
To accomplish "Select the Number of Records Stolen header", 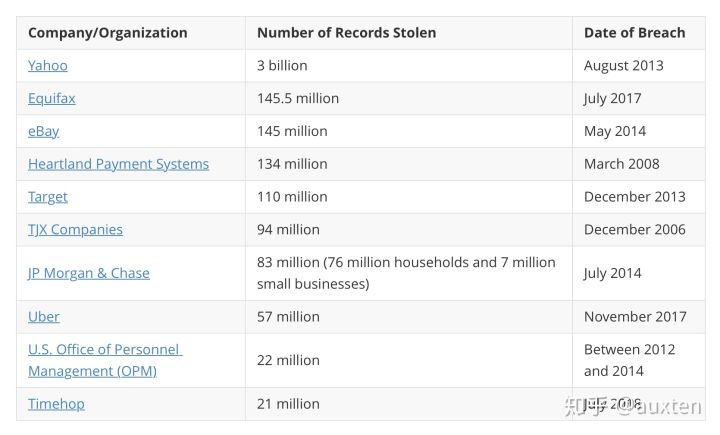I will tap(347, 33).
